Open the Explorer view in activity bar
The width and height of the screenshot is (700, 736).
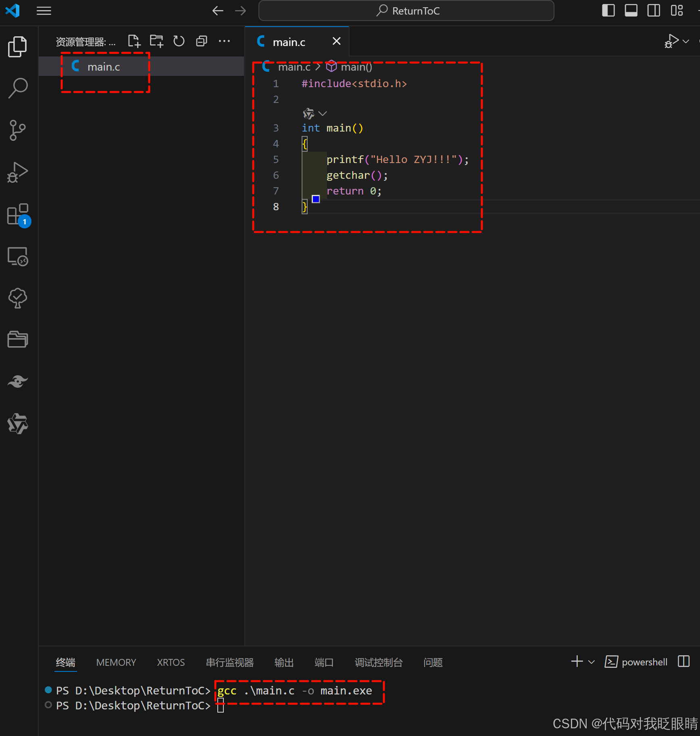point(18,46)
